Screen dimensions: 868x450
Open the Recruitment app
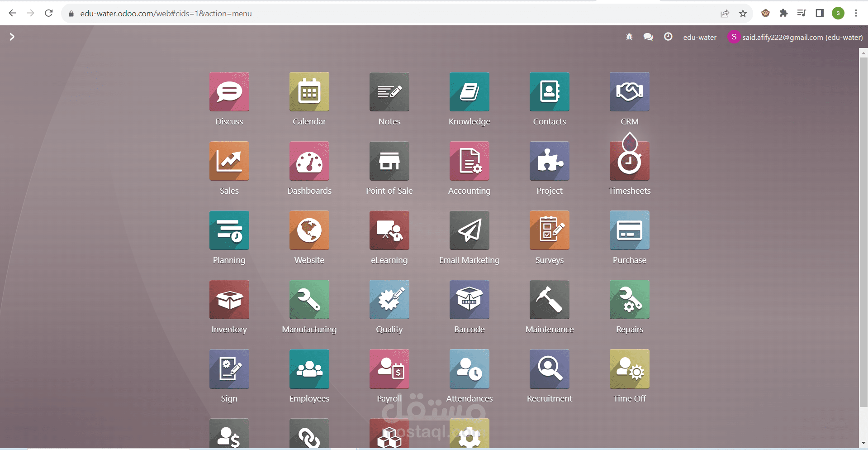pos(550,369)
